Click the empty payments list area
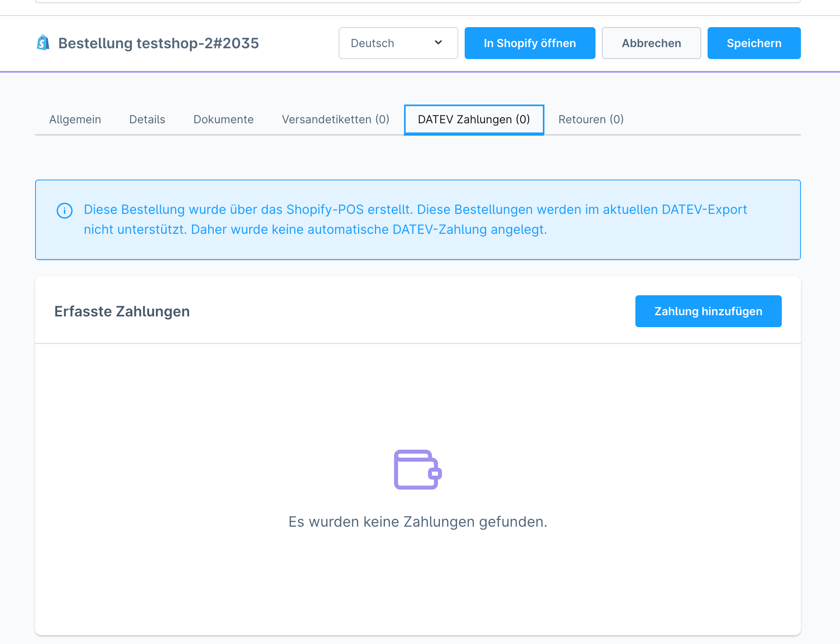Viewport: 840px width, 644px height. (x=418, y=399)
